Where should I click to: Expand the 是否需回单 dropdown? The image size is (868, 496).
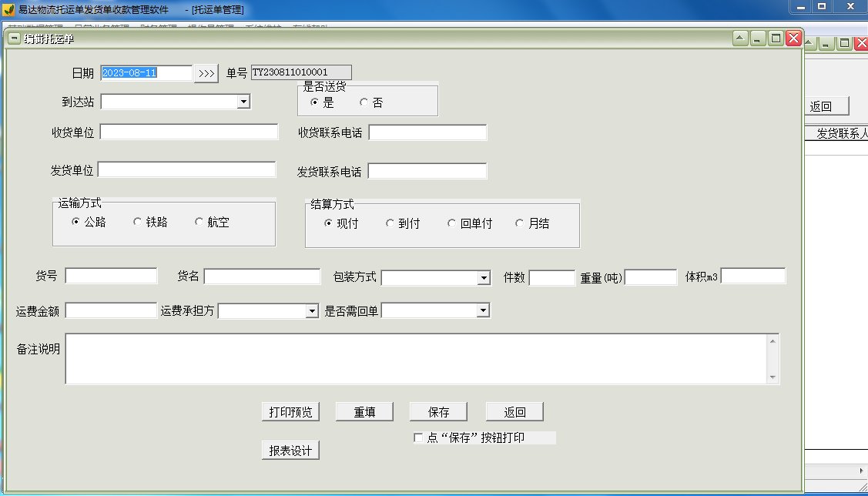483,310
